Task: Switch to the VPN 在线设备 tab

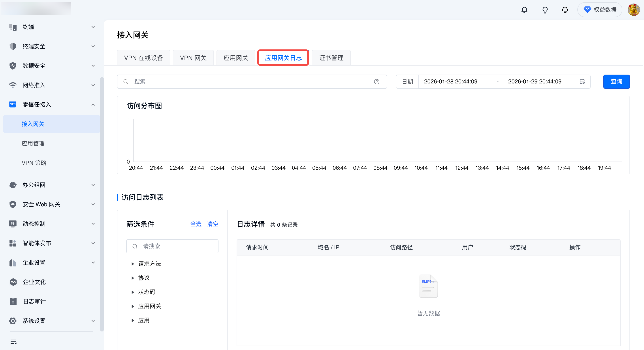Action: coord(143,58)
